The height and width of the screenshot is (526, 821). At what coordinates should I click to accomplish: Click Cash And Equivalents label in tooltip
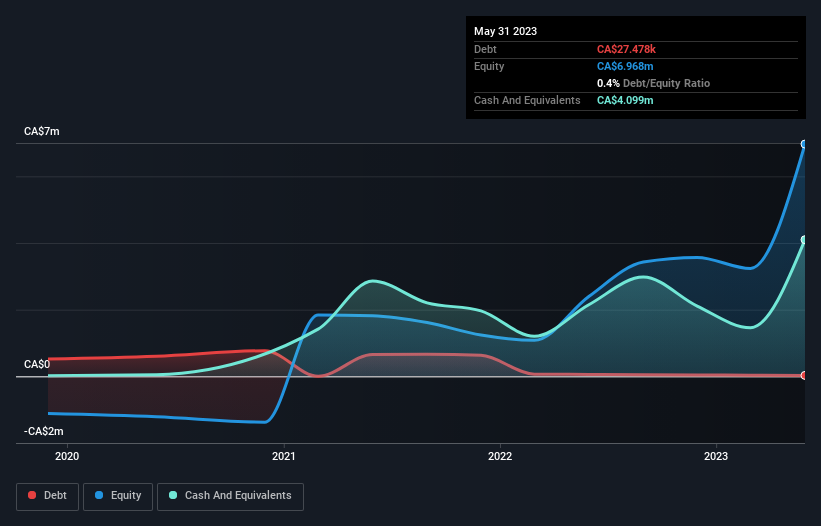click(x=527, y=100)
